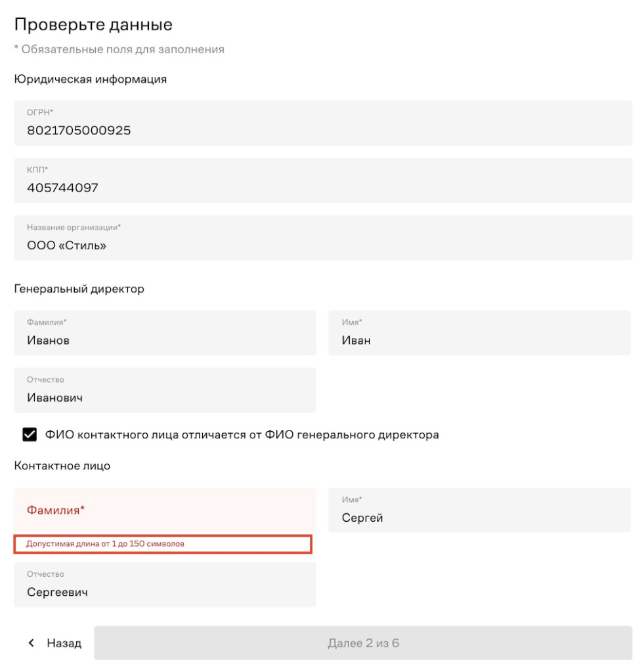Select the director's Фамилия field with Иванов
Image resolution: width=644 pixels, height=672 pixels.
(164, 333)
